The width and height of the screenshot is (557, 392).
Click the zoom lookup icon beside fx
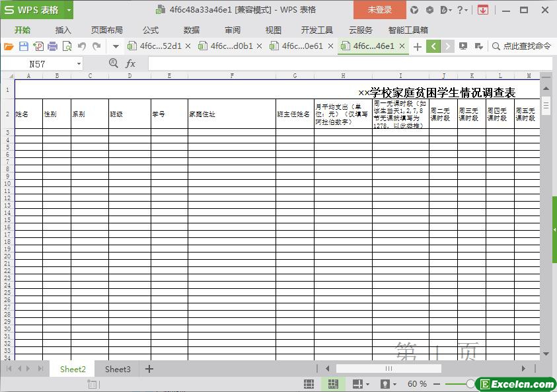click(x=114, y=63)
